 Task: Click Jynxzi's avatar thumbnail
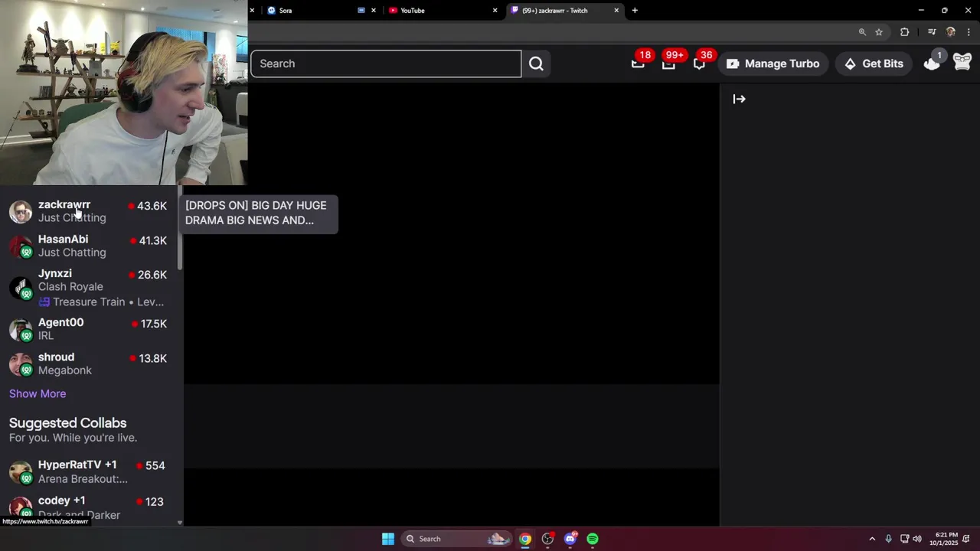[21, 288]
